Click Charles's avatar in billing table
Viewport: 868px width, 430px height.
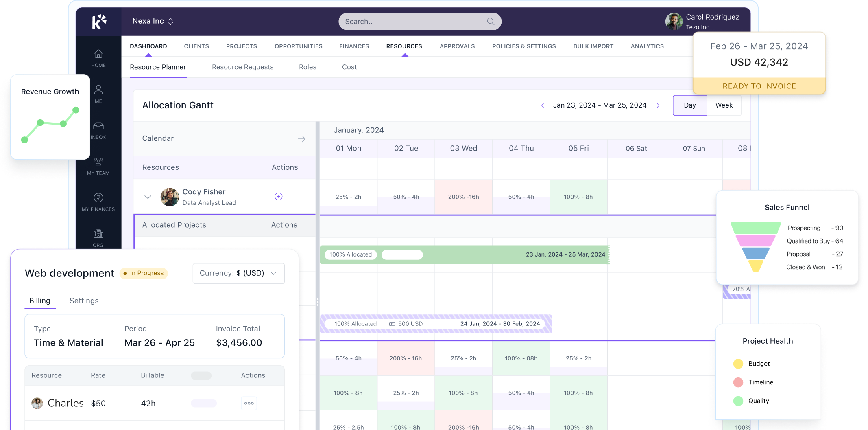coord(37,403)
